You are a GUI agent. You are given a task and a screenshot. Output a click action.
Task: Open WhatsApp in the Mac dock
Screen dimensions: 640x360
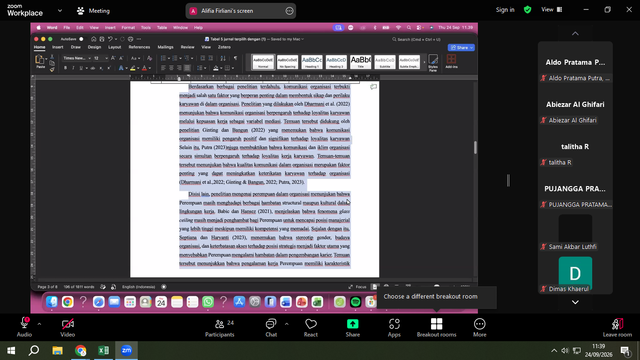coord(208,302)
